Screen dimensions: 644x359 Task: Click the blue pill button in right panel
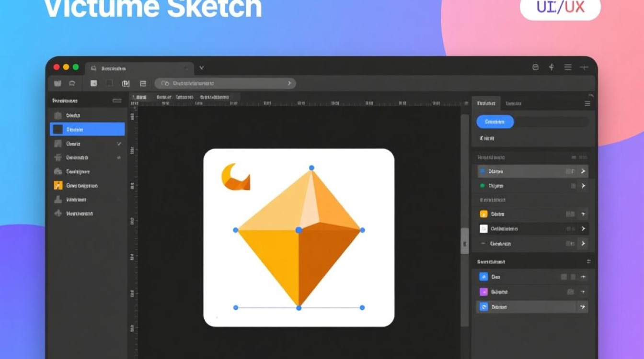[495, 122]
